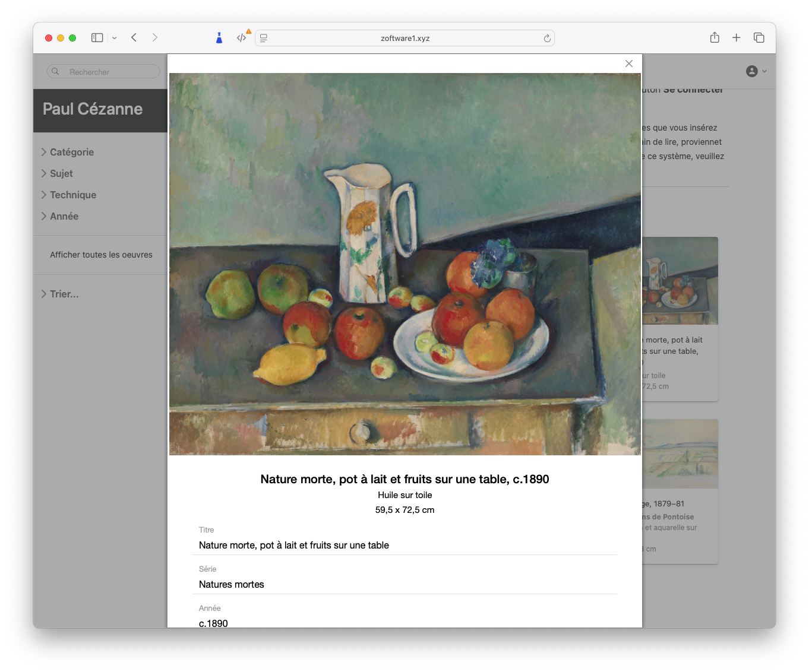Expand the Année filter
The width and height of the screenshot is (809, 672).
(x=64, y=216)
